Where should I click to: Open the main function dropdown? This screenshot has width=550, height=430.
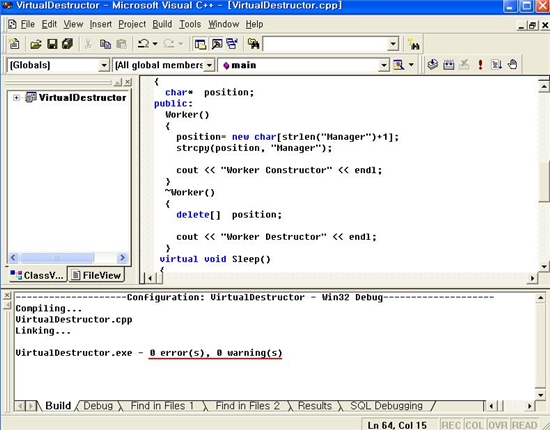click(384, 65)
